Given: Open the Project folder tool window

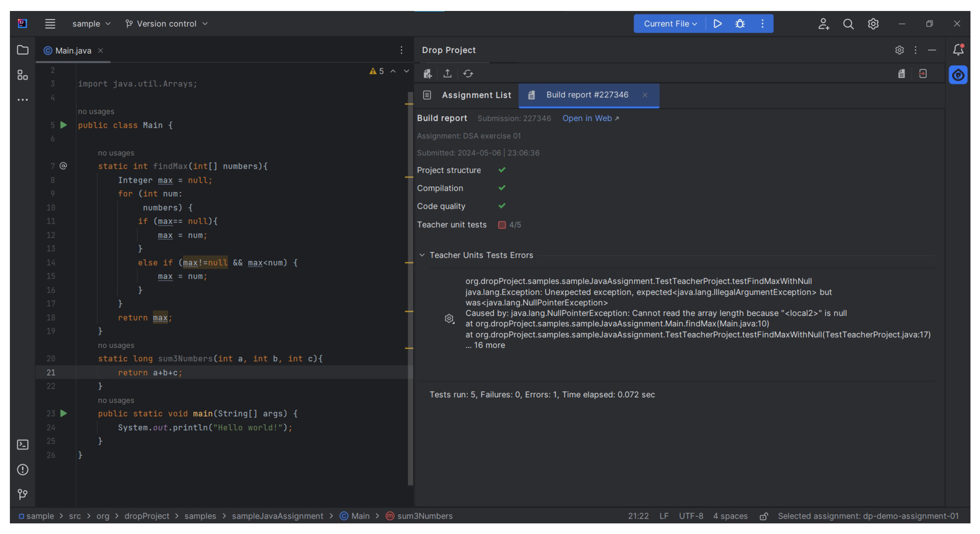Looking at the screenshot, I should 22,50.
